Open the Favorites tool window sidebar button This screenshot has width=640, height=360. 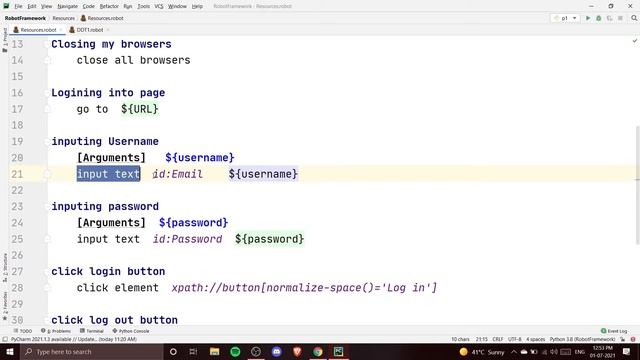[x=5, y=306]
